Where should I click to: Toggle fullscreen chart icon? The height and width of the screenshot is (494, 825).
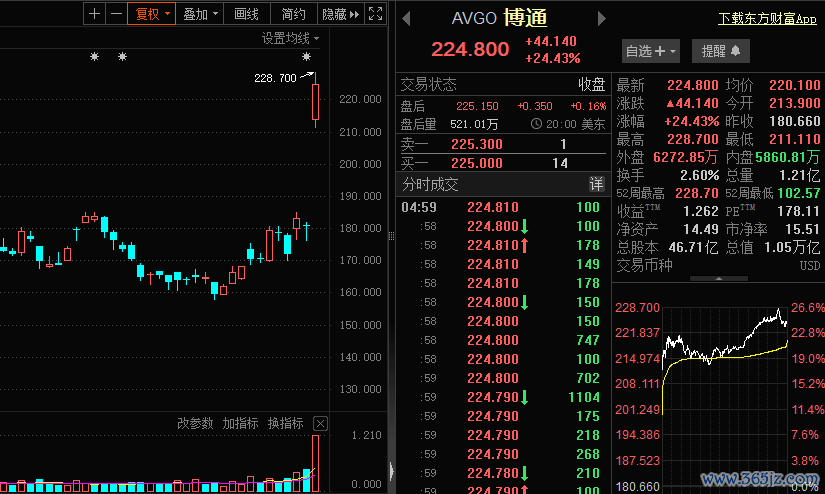point(375,14)
